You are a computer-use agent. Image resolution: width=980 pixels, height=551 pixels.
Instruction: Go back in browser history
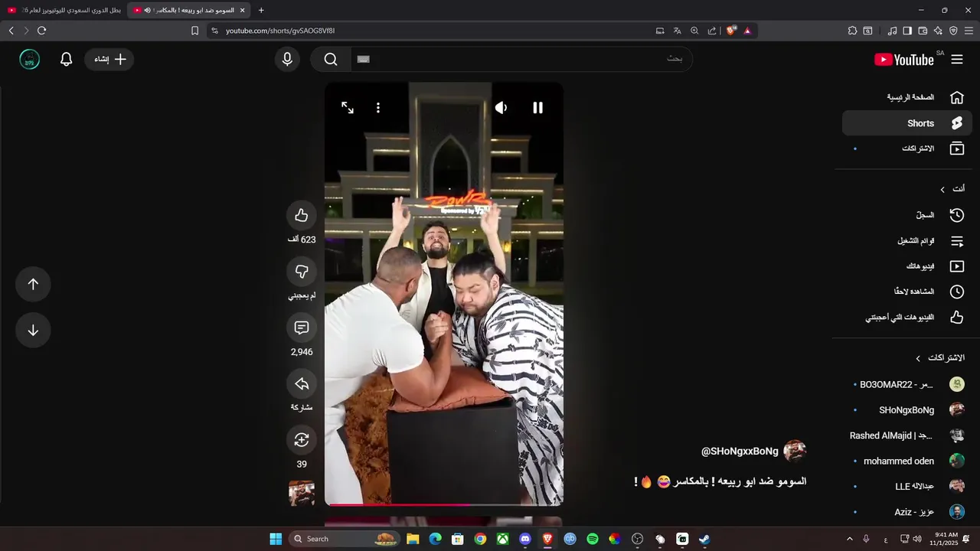pyautogui.click(x=11, y=31)
